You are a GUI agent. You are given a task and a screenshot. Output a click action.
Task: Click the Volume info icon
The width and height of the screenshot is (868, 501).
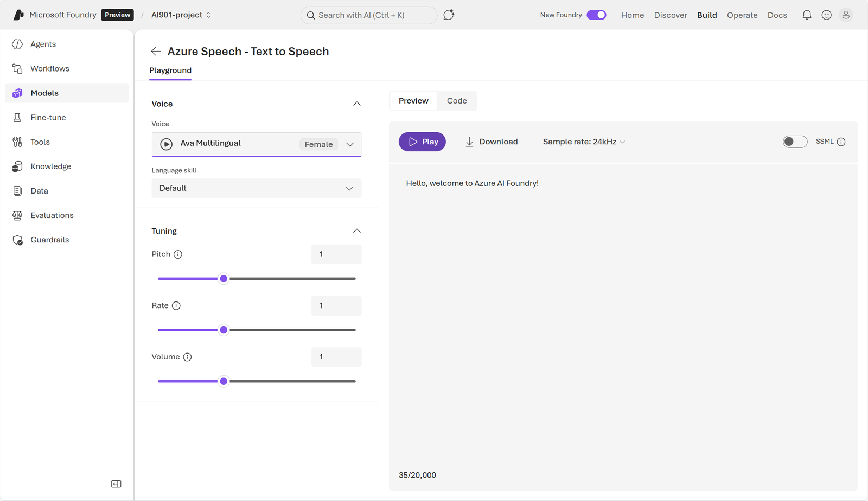pyautogui.click(x=187, y=357)
